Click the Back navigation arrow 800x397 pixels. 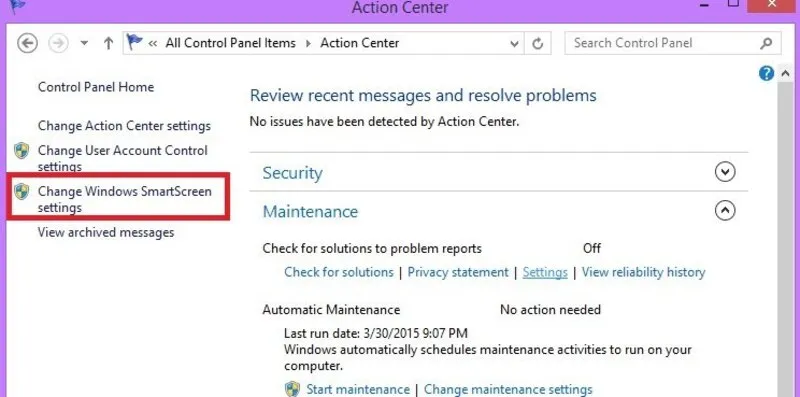28,43
